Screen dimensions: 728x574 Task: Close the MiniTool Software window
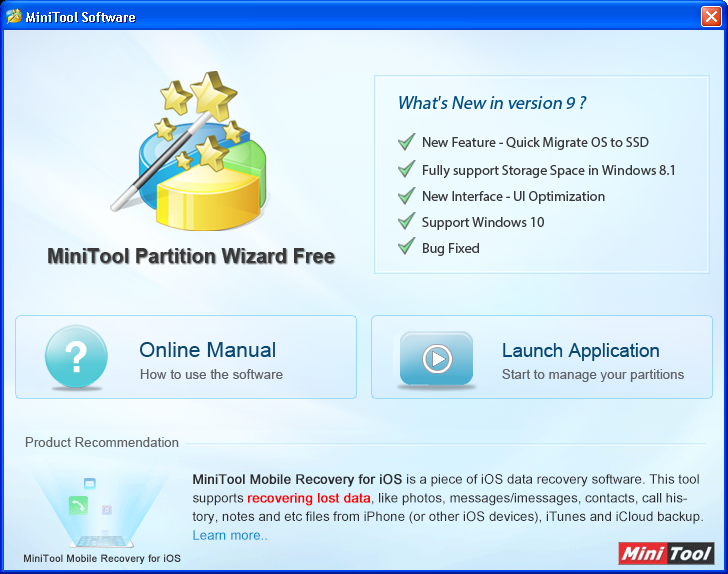[711, 17]
